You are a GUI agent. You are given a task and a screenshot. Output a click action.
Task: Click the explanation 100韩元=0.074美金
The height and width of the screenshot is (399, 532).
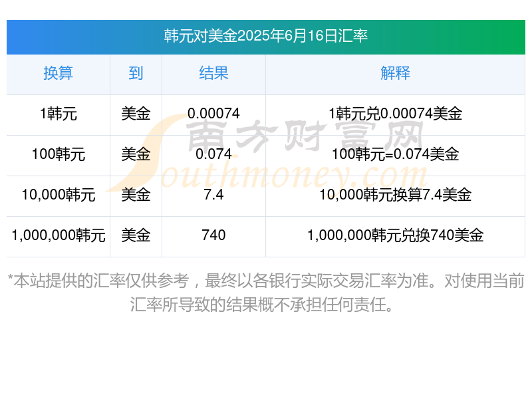pyautogui.click(x=395, y=154)
